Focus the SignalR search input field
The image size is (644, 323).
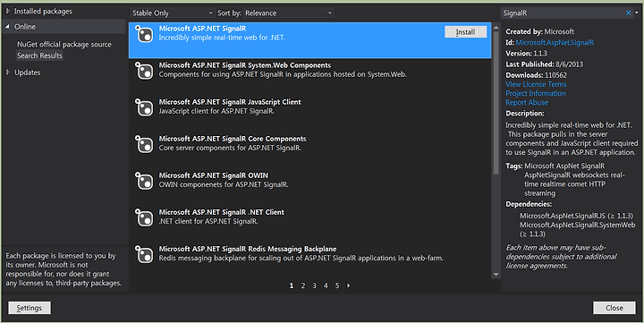[x=563, y=13]
